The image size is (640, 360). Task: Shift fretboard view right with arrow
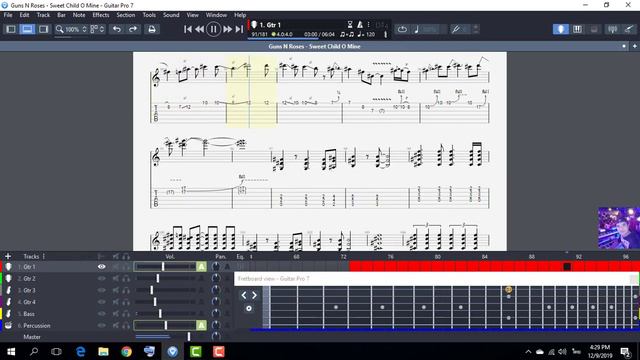coord(254,295)
